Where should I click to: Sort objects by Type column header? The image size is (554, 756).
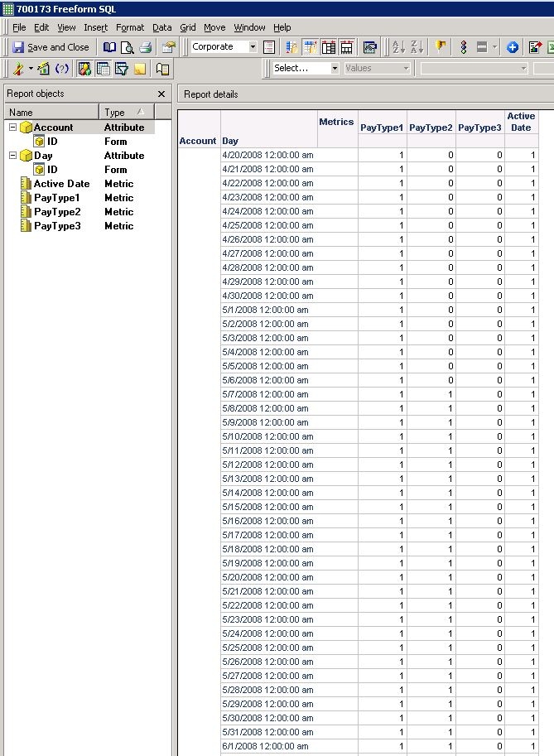127,113
